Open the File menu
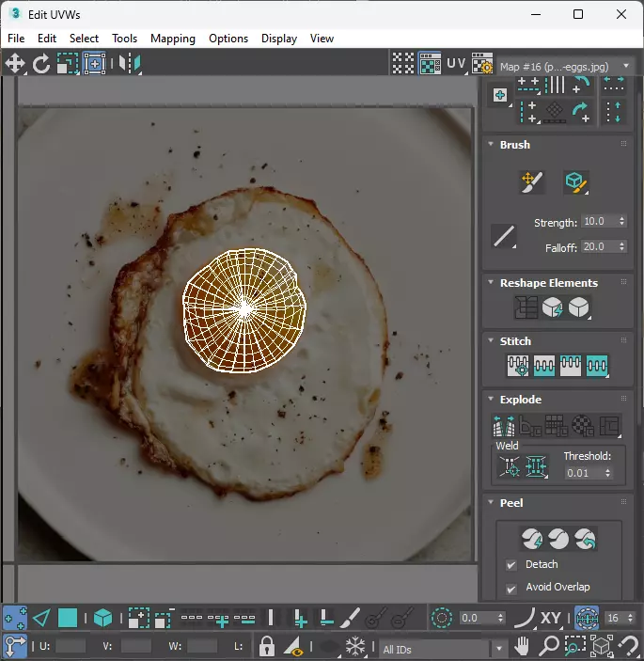This screenshot has width=644, height=661. pos(16,39)
